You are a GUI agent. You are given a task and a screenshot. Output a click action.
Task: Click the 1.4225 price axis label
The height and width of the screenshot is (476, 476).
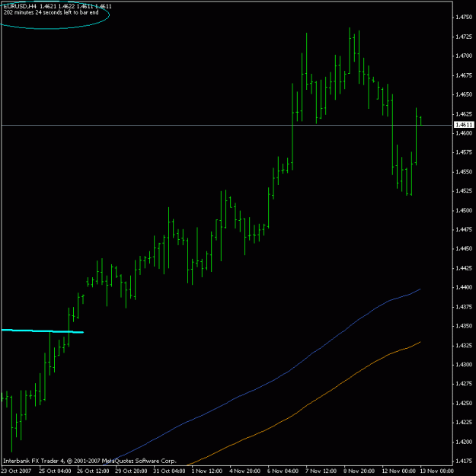[x=464, y=423]
